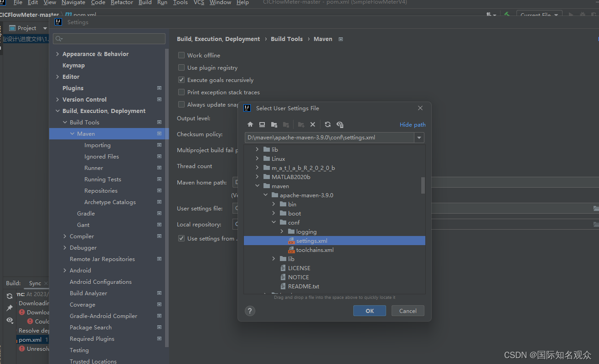Toggle Always update snapshots checkbox
The height and width of the screenshot is (364, 599).
[181, 104]
